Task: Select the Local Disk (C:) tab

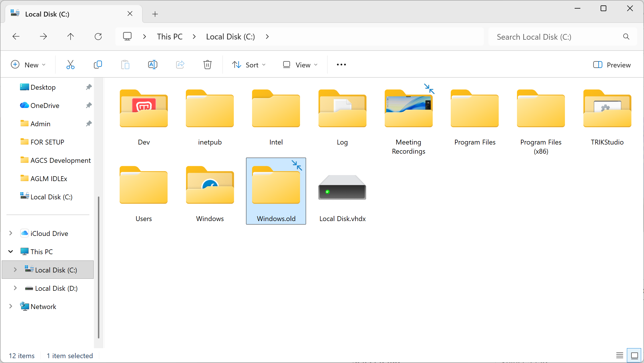Action: pyautogui.click(x=47, y=13)
